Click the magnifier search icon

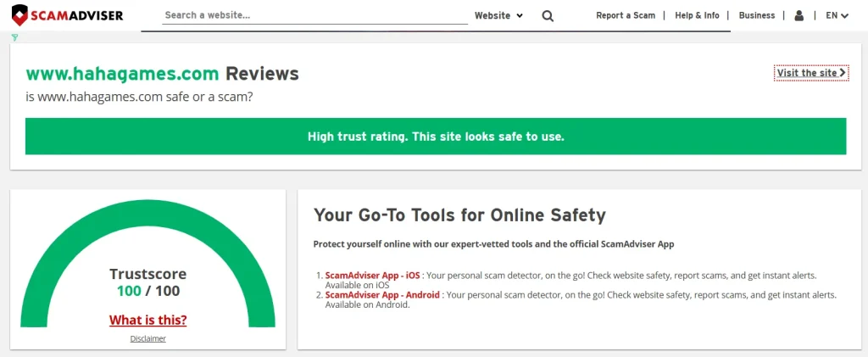coord(548,16)
